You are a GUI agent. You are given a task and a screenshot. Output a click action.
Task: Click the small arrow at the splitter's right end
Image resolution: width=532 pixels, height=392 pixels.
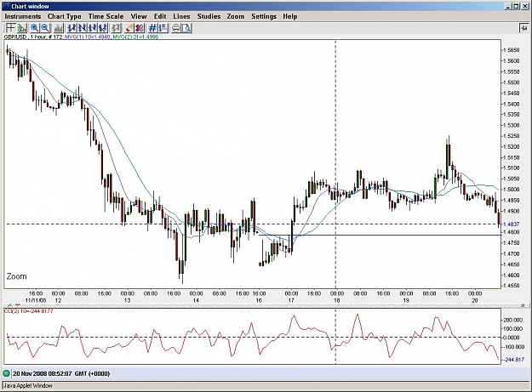523,305
